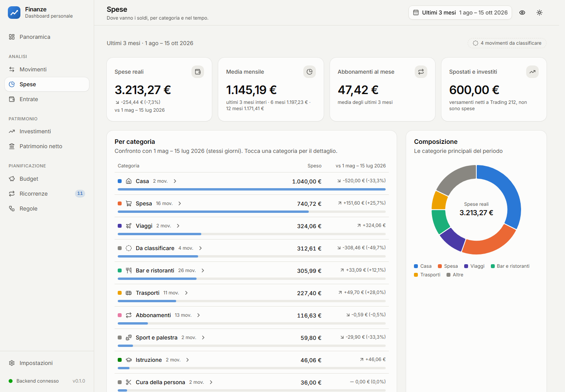Image resolution: width=565 pixels, height=392 pixels.
Task: Expand the Da classificare category chevron
Action: tap(200, 248)
